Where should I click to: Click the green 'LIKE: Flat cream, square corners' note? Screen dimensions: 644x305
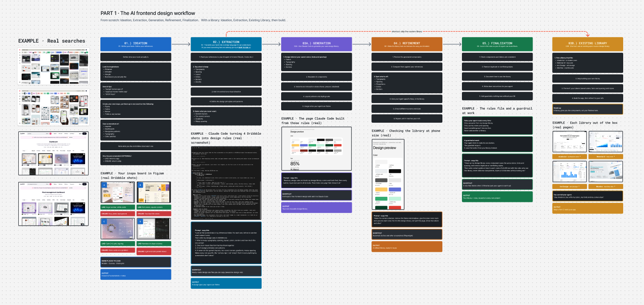pos(154,207)
